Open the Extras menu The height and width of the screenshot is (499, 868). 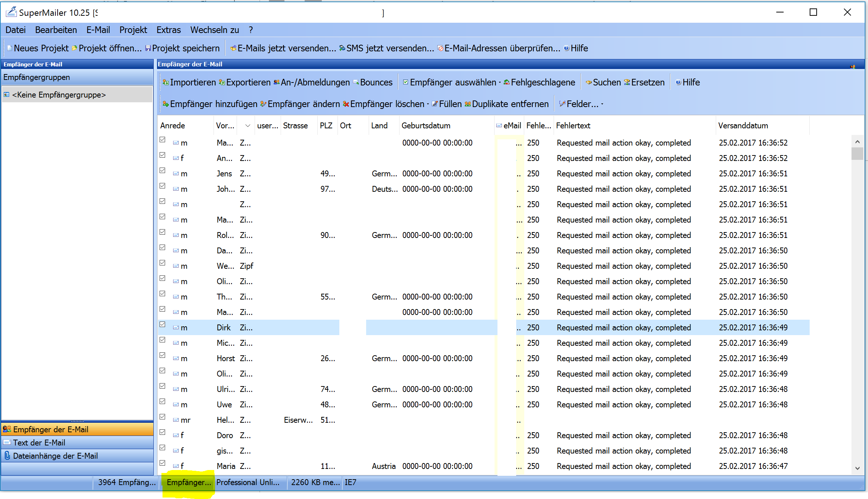(168, 30)
